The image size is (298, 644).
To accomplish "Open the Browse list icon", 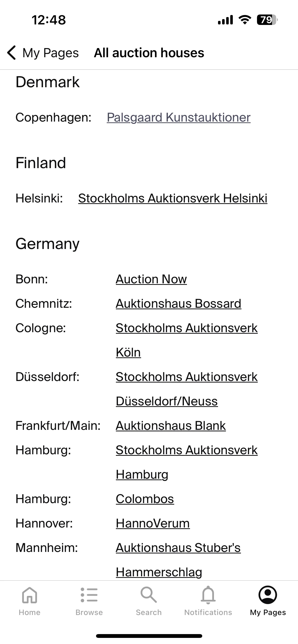I will click(x=89, y=595).
